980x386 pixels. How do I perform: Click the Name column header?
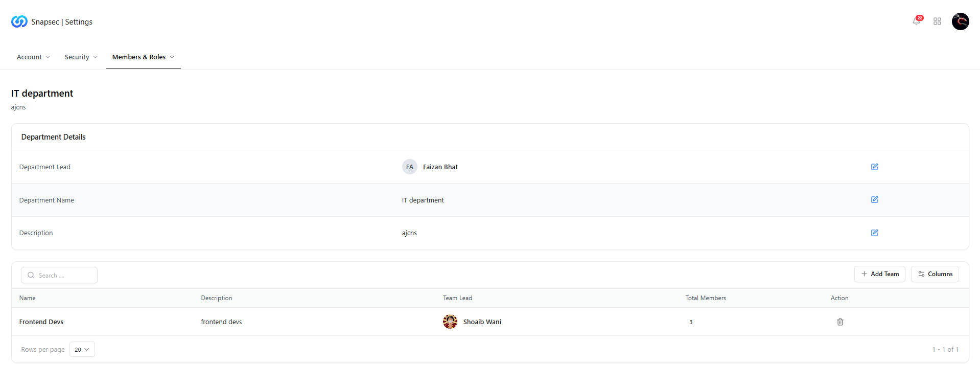[x=28, y=298]
